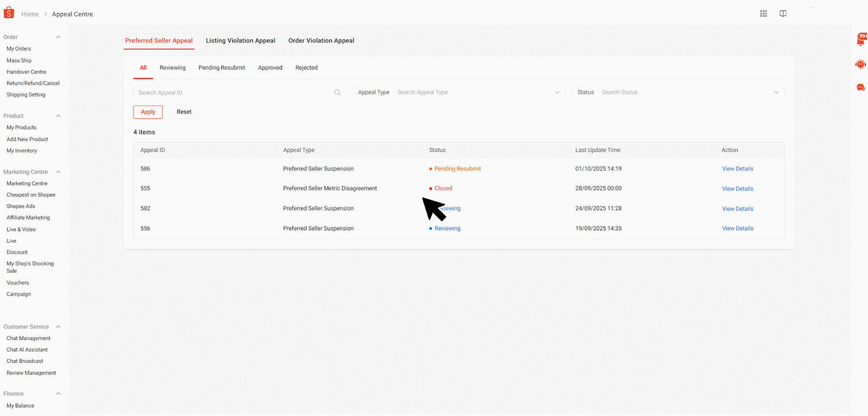
Task: Collapse the Marketing Centre sidebar section
Action: pyautogui.click(x=58, y=172)
